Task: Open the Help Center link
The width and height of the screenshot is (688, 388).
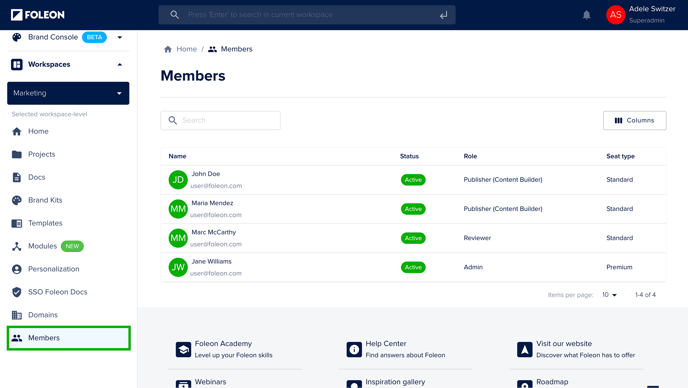Action: tap(386, 344)
